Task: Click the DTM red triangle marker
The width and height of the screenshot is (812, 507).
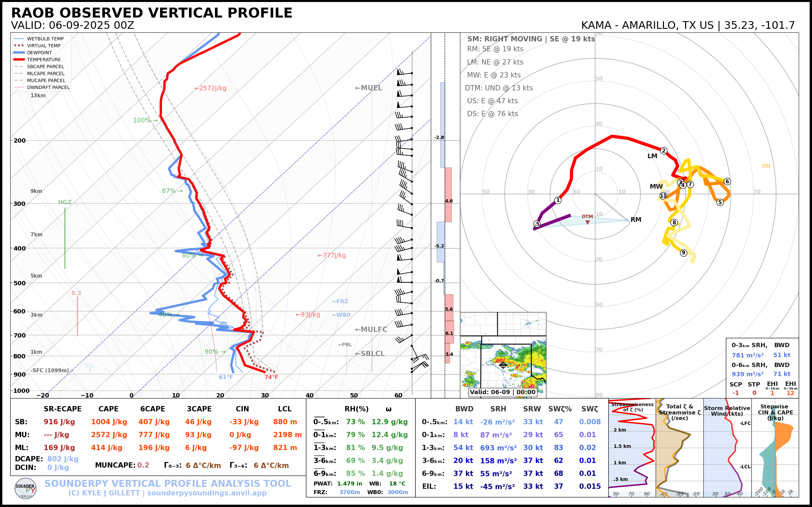Action: (x=587, y=222)
